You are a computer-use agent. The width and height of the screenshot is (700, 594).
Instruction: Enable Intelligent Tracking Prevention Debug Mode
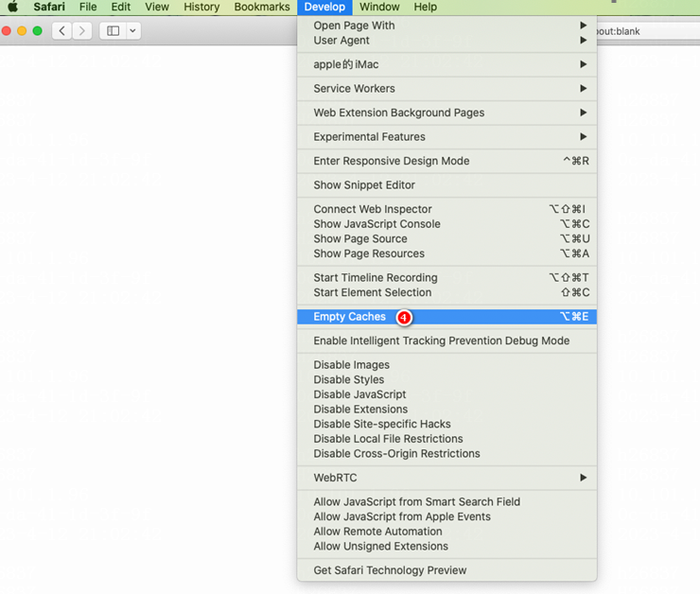pyautogui.click(x=446, y=341)
